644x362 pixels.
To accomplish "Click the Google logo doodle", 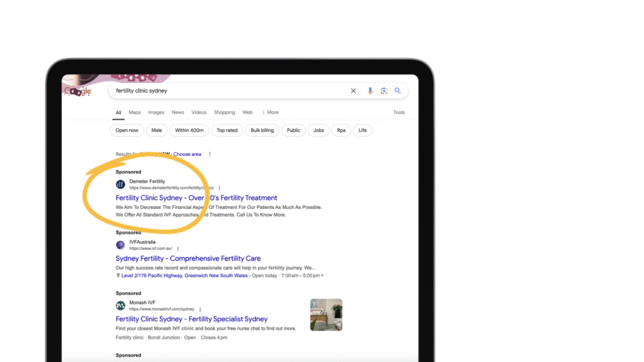I will (79, 91).
